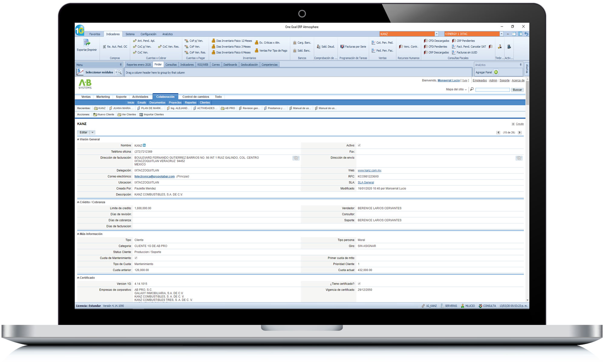Click the telectronica@grupotabar.com email link
The image size is (605, 364).
[x=155, y=176]
